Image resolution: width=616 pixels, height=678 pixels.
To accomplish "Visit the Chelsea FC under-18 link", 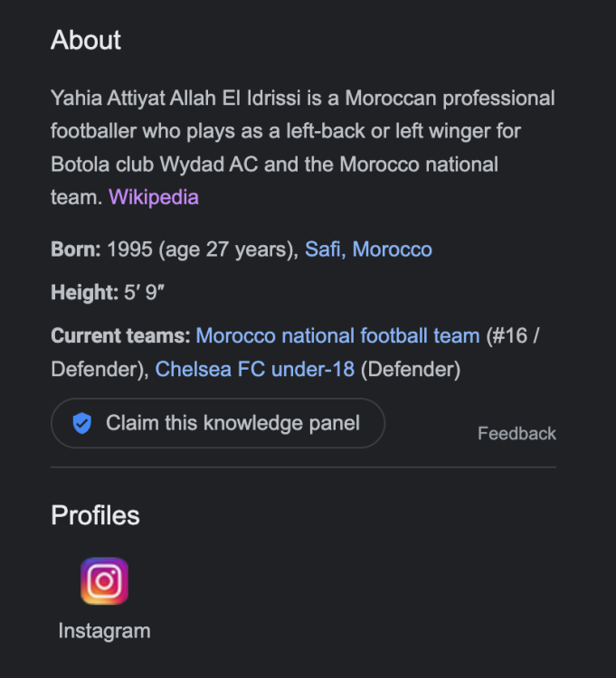I will click(255, 369).
